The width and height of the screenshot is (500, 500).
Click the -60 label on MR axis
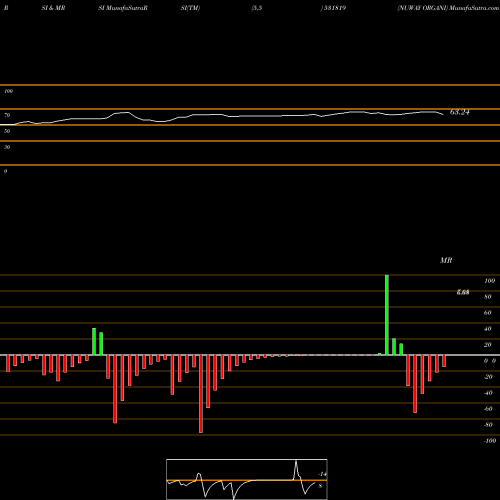[x=488, y=409]
